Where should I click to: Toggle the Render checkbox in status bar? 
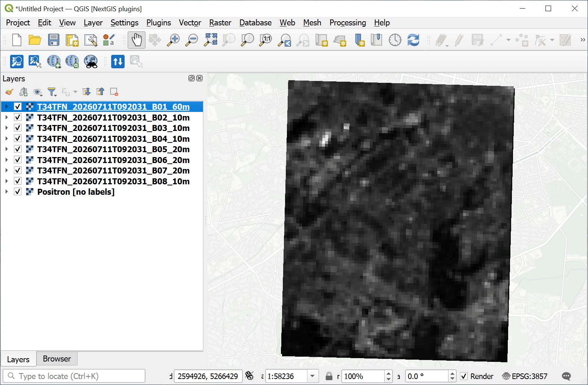coord(464,376)
